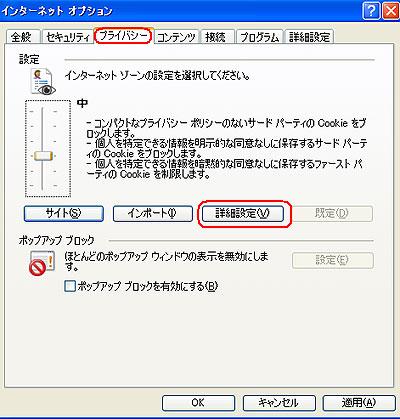
Task: Open the 接続 tab
Action: (x=216, y=37)
